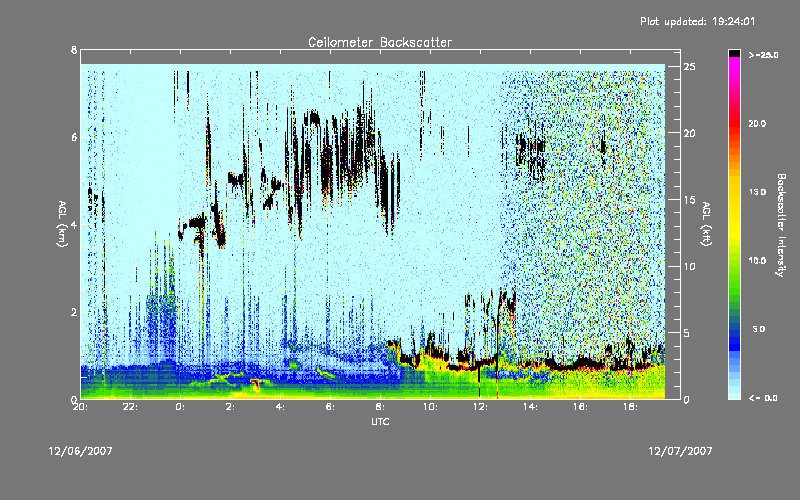
Task: Click the '20' tick on the kft axis
Action: coord(690,133)
